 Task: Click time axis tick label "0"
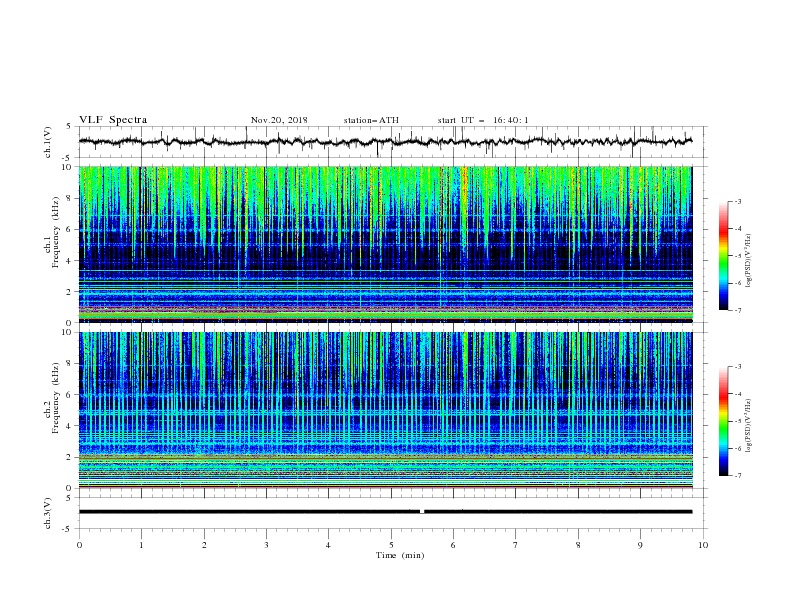[79, 545]
